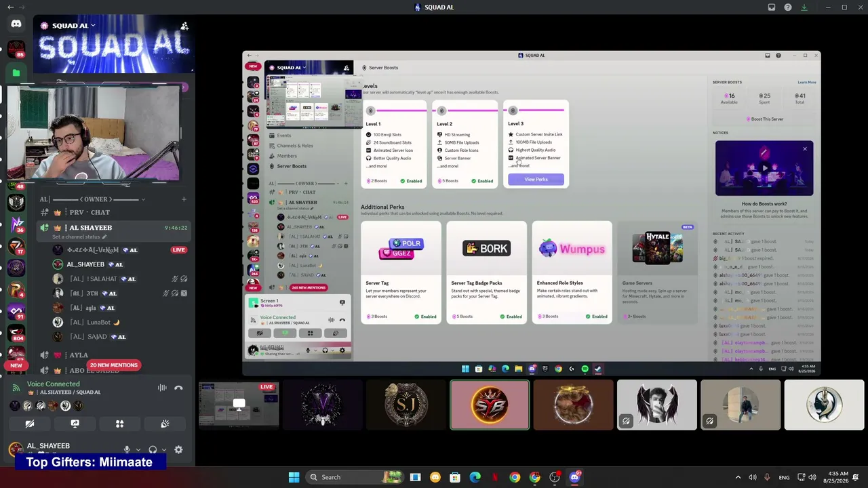The image size is (868, 488).
Task: Open user settings gear icon
Action: [x=178, y=449]
